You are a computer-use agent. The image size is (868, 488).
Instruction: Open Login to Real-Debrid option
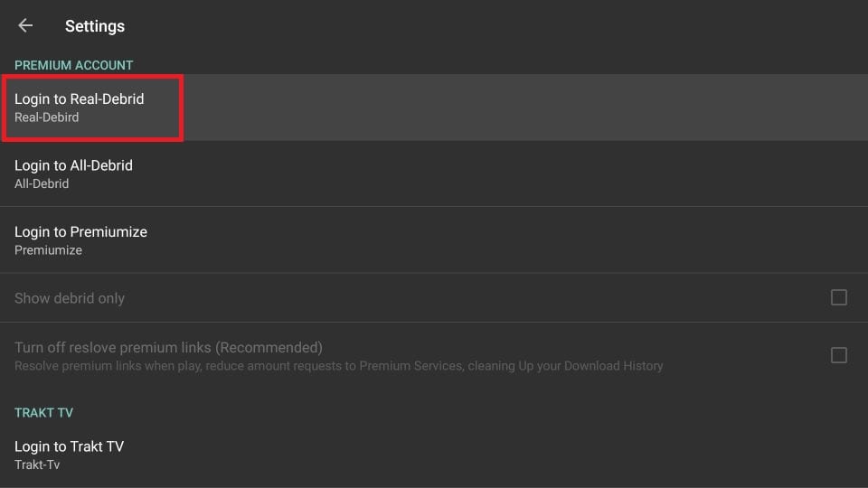(x=434, y=108)
